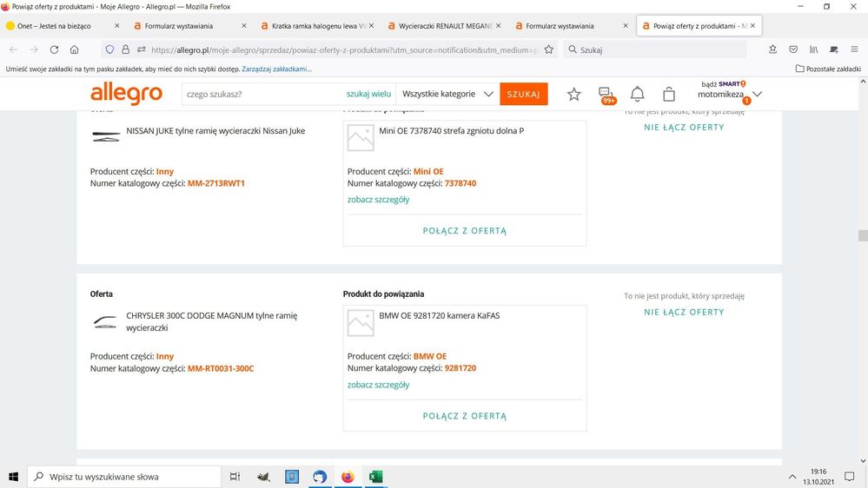Click the Firefox address bar URL
This screenshot has width=868, height=488.
click(x=343, y=49)
